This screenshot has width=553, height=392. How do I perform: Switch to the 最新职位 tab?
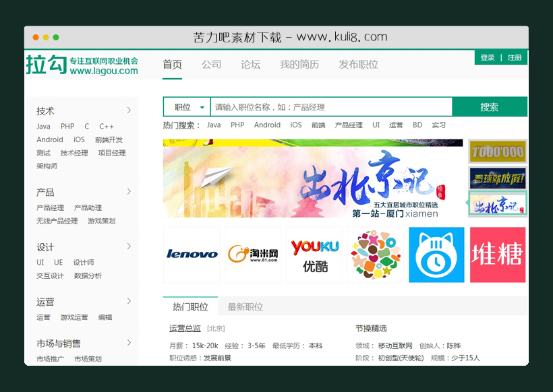tap(244, 306)
